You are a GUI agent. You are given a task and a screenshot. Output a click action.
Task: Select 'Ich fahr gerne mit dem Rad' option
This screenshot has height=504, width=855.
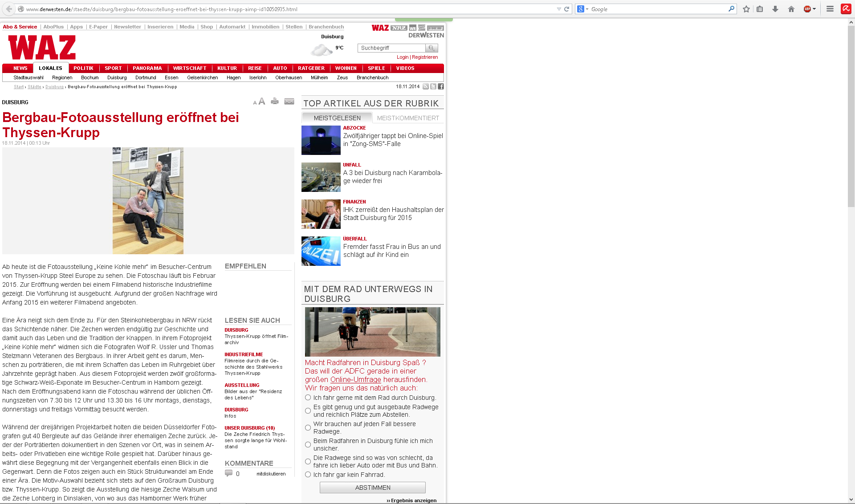click(x=308, y=398)
